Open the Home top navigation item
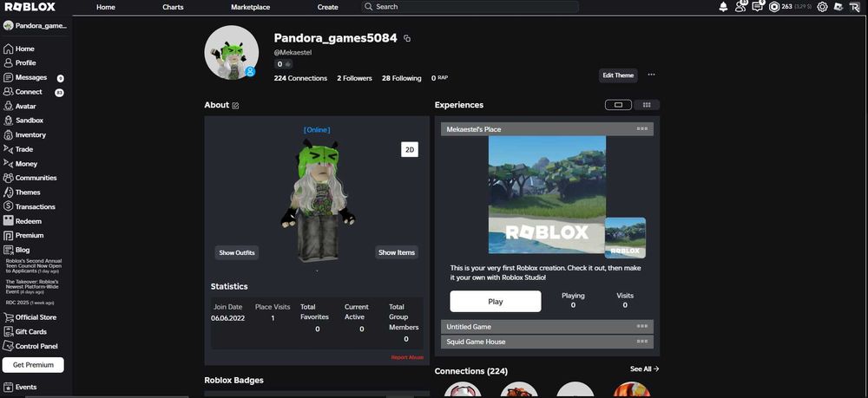The width and height of the screenshot is (868, 398). click(106, 7)
